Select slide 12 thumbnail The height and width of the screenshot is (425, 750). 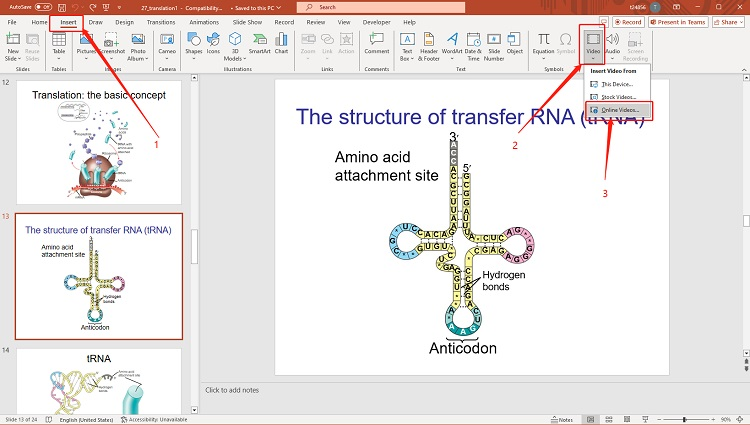tap(99, 142)
